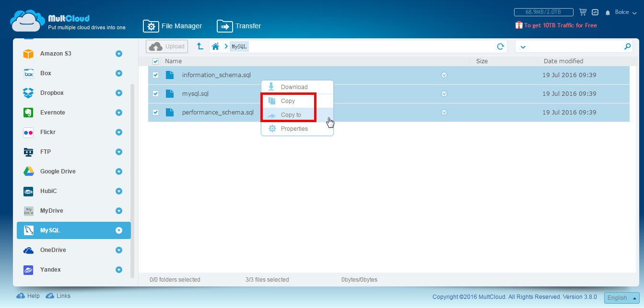This screenshot has width=644, height=308.
Task: Open the Boice account dropdown
Action: 626,12
